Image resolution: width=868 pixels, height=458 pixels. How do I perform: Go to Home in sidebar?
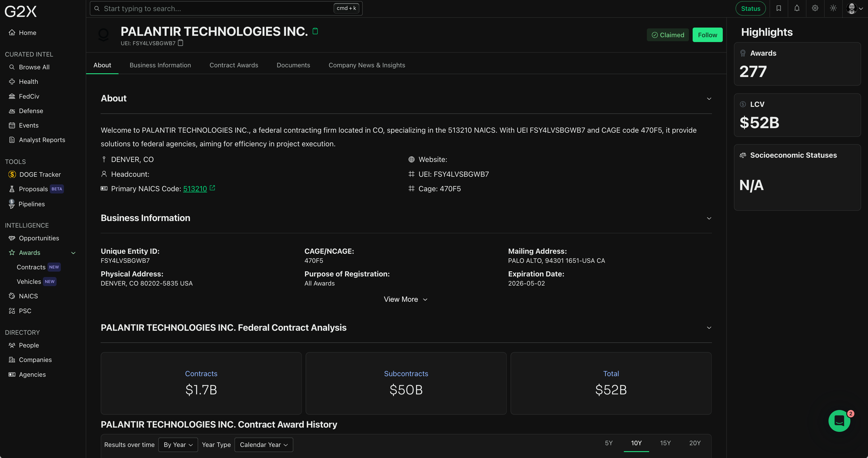[x=28, y=33]
